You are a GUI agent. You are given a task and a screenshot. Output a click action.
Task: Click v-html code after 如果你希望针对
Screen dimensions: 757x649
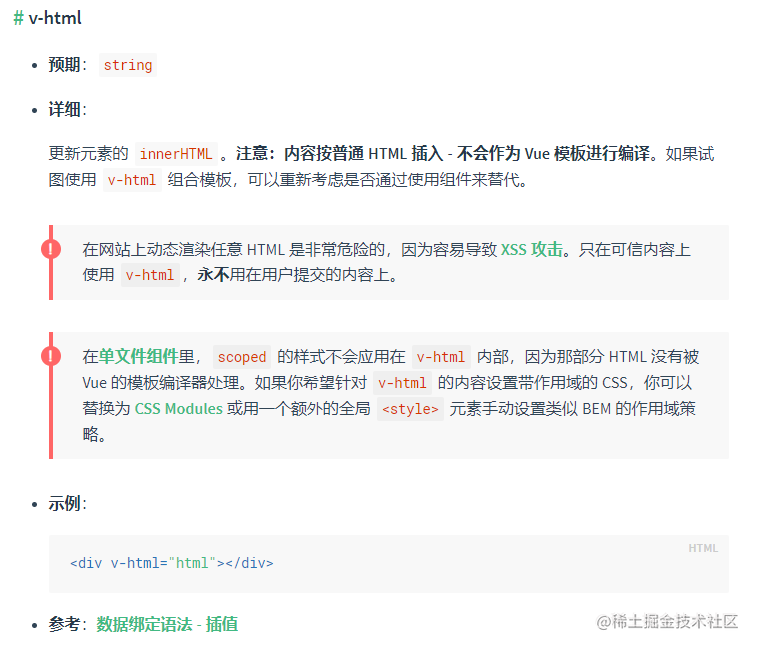(402, 383)
